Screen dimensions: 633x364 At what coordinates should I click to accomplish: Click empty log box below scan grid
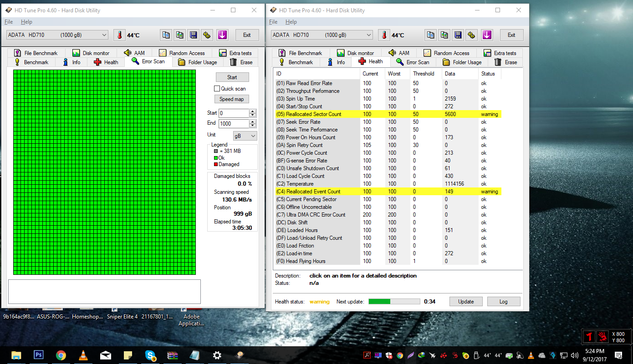tap(104, 291)
